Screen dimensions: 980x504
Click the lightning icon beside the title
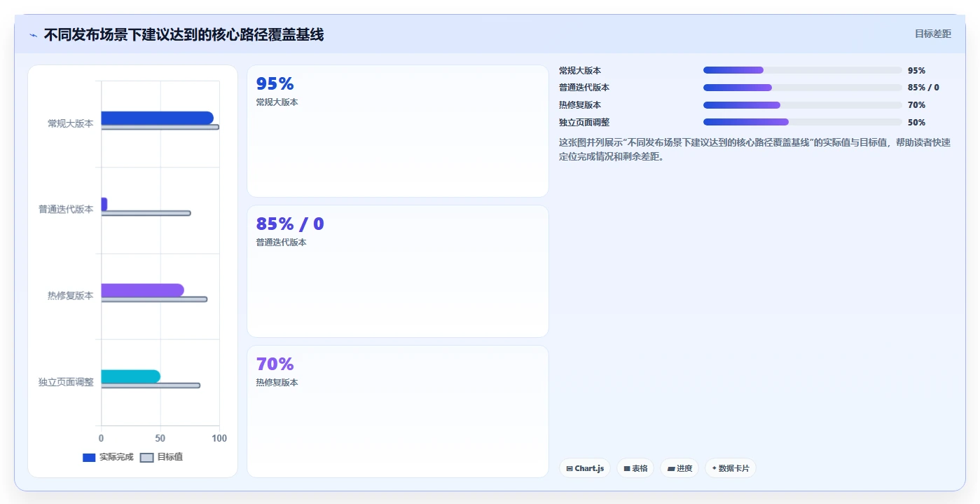coord(33,35)
